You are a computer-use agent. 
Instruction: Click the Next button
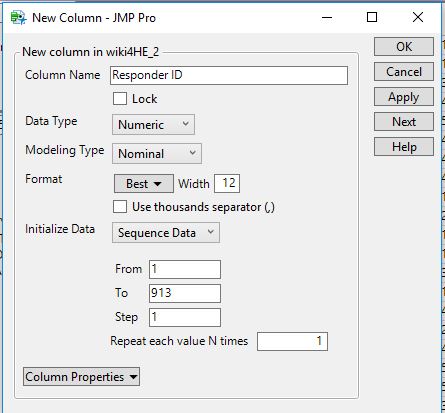coord(404,122)
